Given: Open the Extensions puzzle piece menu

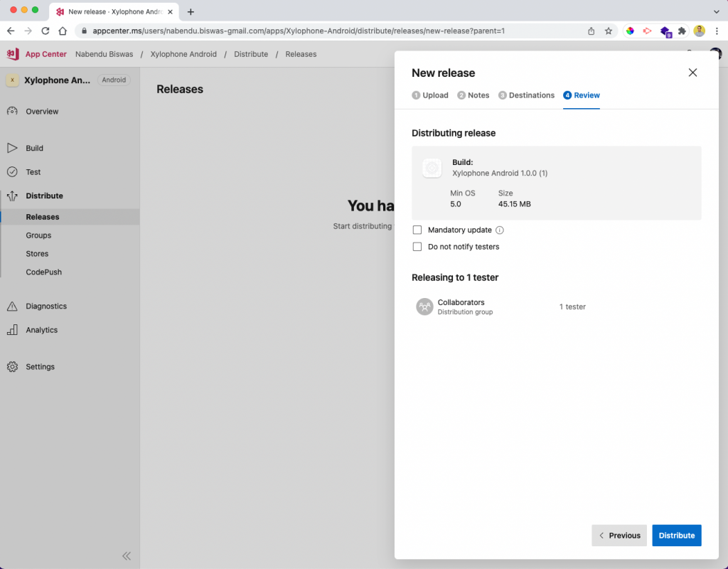Looking at the screenshot, I should pyautogui.click(x=682, y=31).
